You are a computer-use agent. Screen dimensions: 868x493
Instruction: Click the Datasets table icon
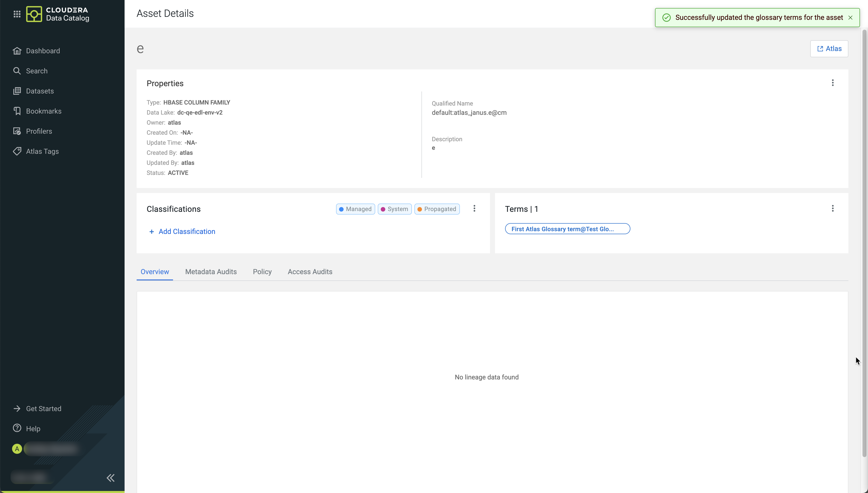pyautogui.click(x=17, y=91)
